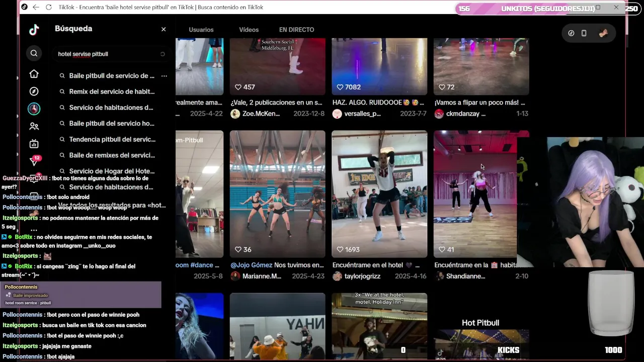This screenshot has width=644, height=362.
Task: Click the '12' unread badge on the messages icon
Action: pyautogui.click(x=37, y=158)
